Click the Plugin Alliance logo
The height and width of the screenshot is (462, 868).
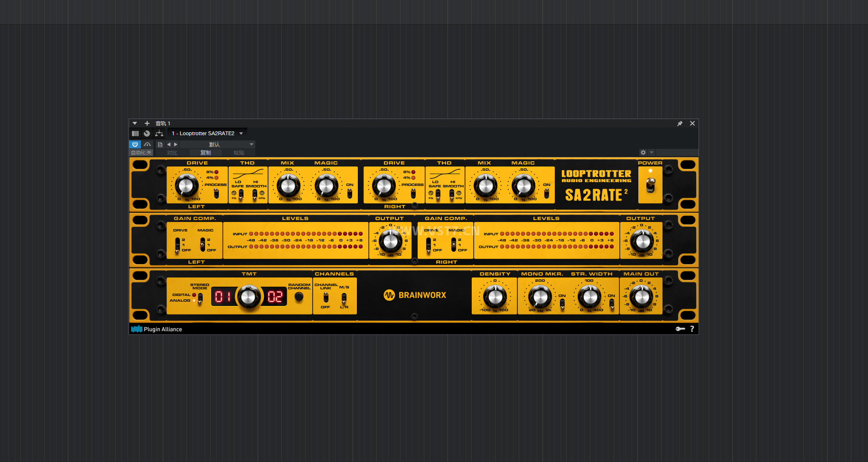pos(157,329)
